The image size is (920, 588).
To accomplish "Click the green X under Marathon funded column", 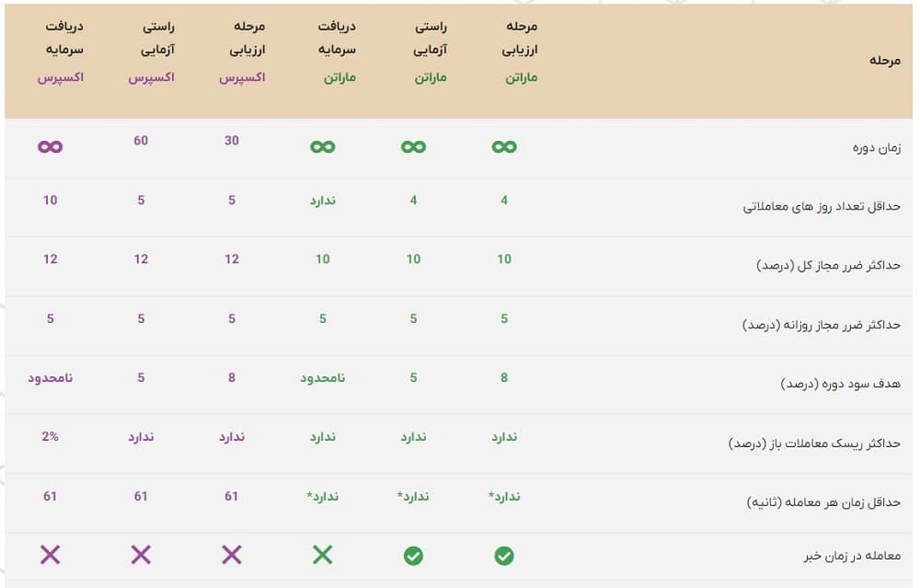I will (x=323, y=554).
